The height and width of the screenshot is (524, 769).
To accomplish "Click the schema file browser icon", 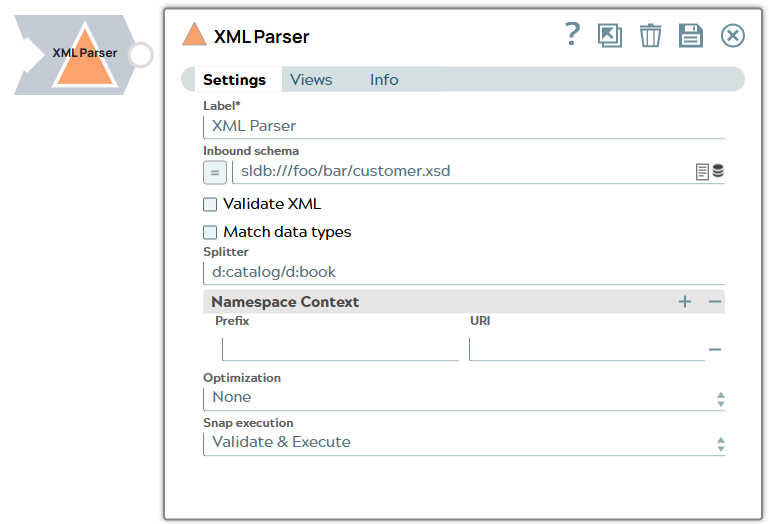I will [x=702, y=172].
